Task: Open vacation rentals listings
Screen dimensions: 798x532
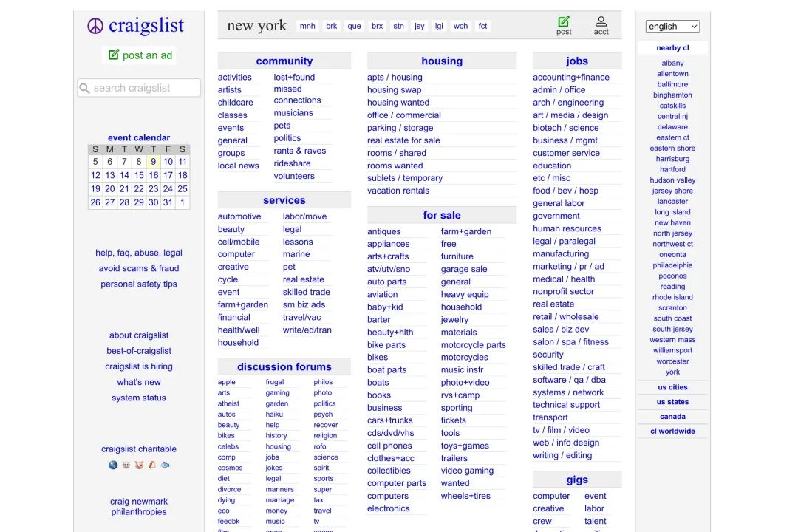Action: pyautogui.click(x=398, y=191)
